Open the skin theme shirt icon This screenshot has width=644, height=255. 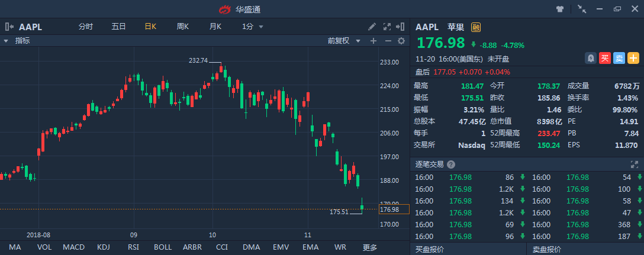[x=560, y=9]
